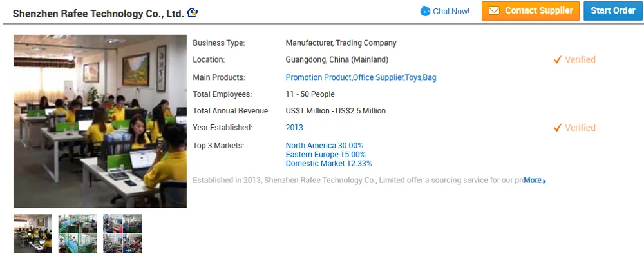Click the Year Established verified checkmark icon
The width and height of the screenshot is (644, 256).
(x=557, y=128)
